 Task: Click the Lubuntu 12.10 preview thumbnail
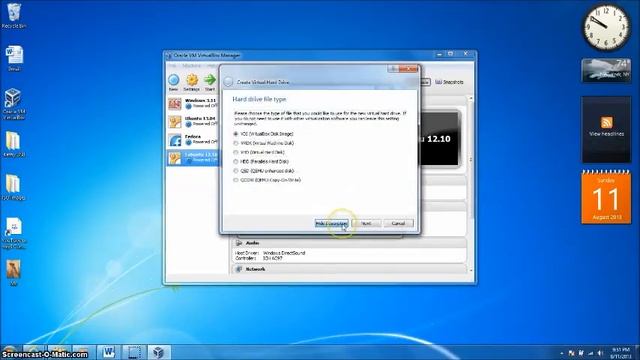[x=439, y=139]
